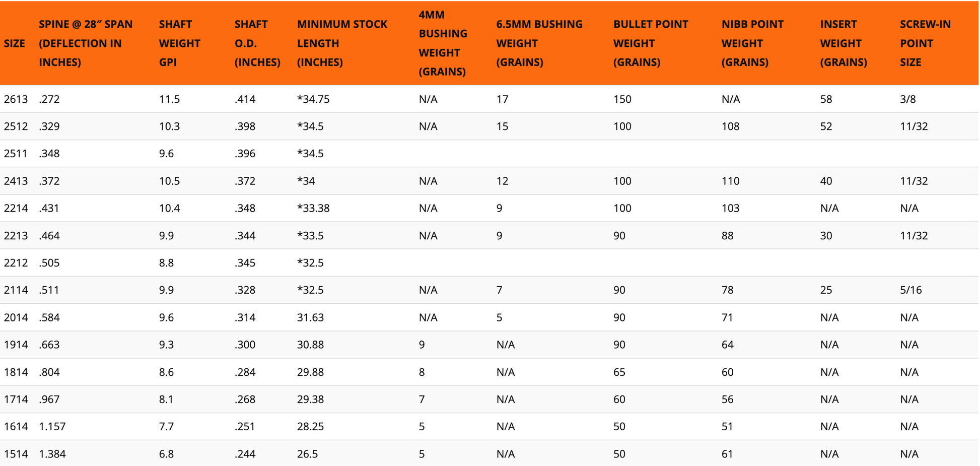The height and width of the screenshot is (466, 980).
Task: Click the NIBB POINT WEIGHT header
Action: (752, 43)
